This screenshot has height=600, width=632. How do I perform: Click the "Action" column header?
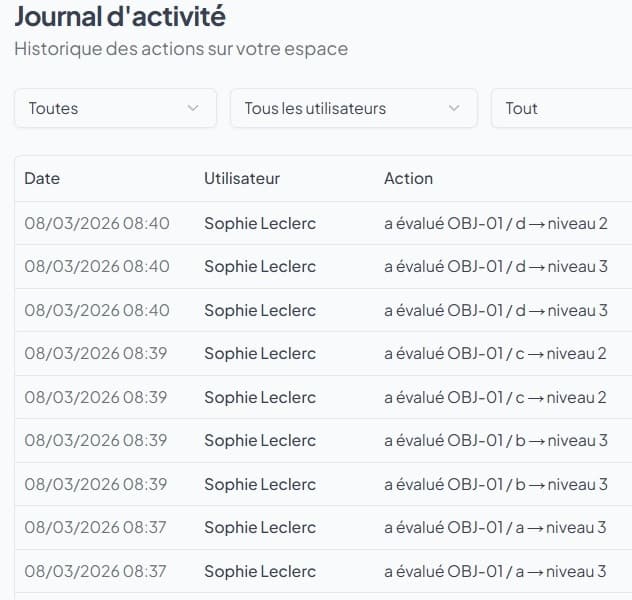pos(408,179)
